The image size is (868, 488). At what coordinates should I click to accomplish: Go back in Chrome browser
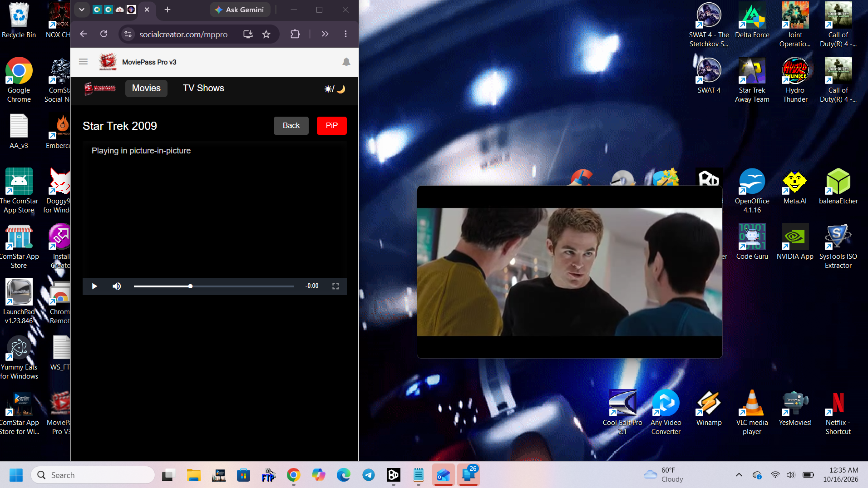pos(83,34)
